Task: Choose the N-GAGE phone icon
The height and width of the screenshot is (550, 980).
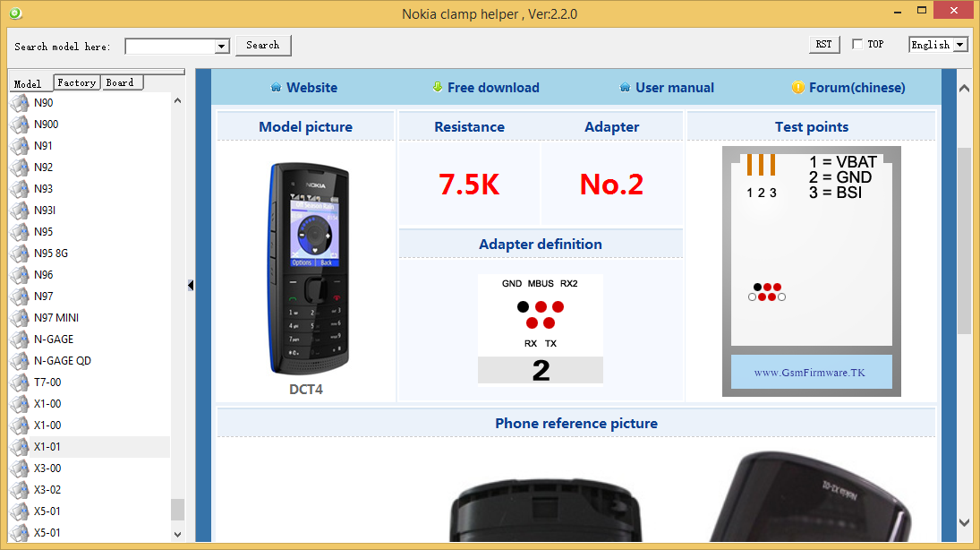Action: point(20,339)
